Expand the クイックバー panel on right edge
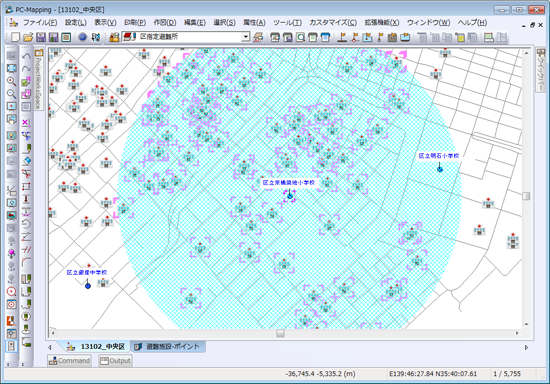This screenshot has height=384, width=550. click(541, 70)
